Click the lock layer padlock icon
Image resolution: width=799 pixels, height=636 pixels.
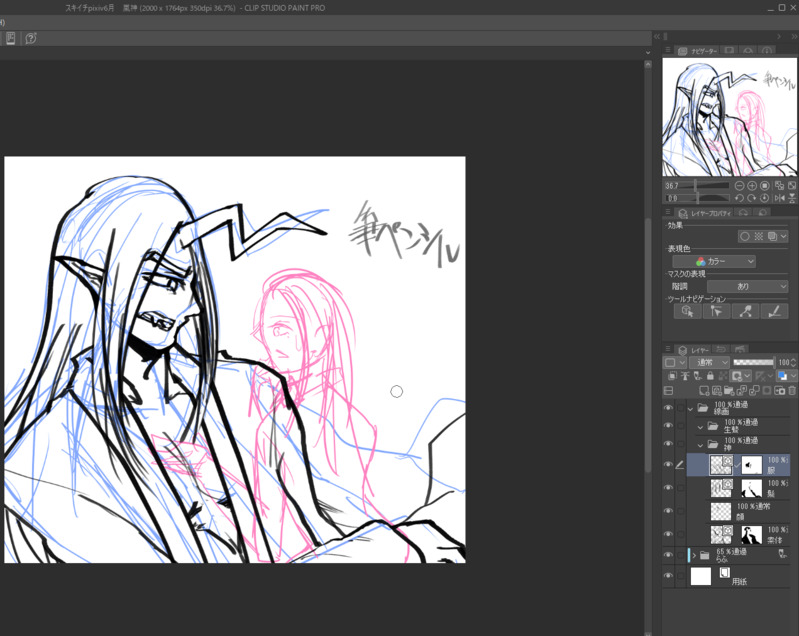(x=710, y=376)
